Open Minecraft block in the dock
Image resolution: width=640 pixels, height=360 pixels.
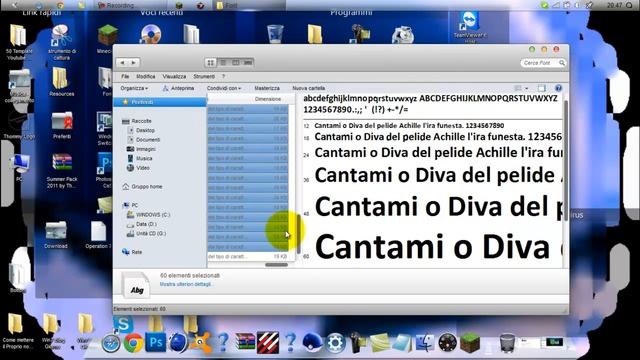(470, 342)
